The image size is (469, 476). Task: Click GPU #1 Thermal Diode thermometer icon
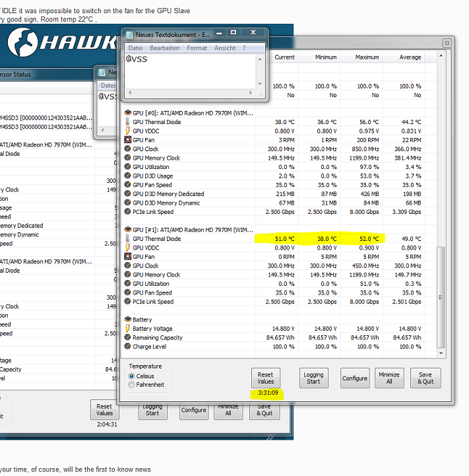[x=128, y=238]
